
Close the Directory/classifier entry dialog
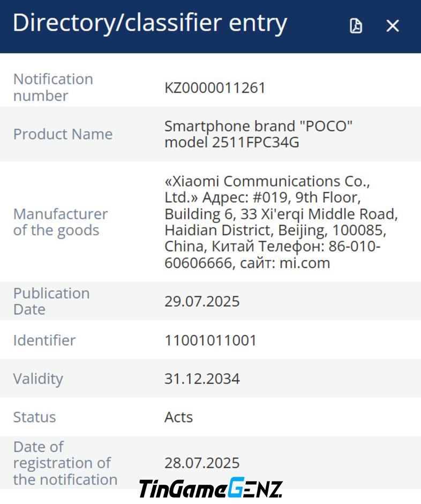point(393,26)
